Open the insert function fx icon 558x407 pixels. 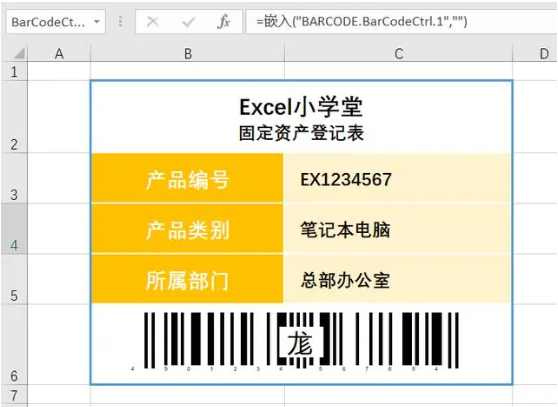[x=223, y=22]
